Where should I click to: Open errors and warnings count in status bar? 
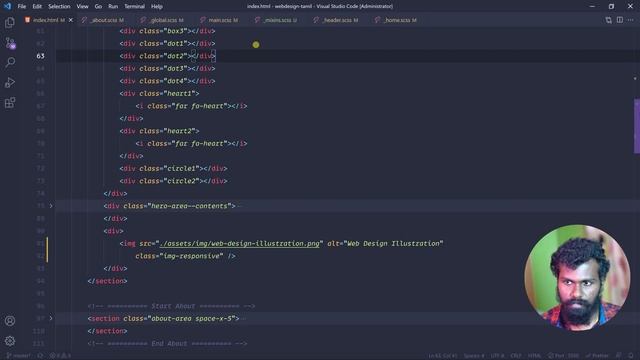(x=60, y=356)
